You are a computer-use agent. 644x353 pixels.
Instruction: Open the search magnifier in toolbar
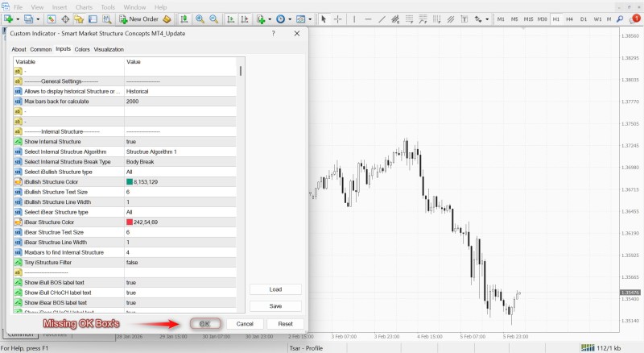click(x=620, y=19)
